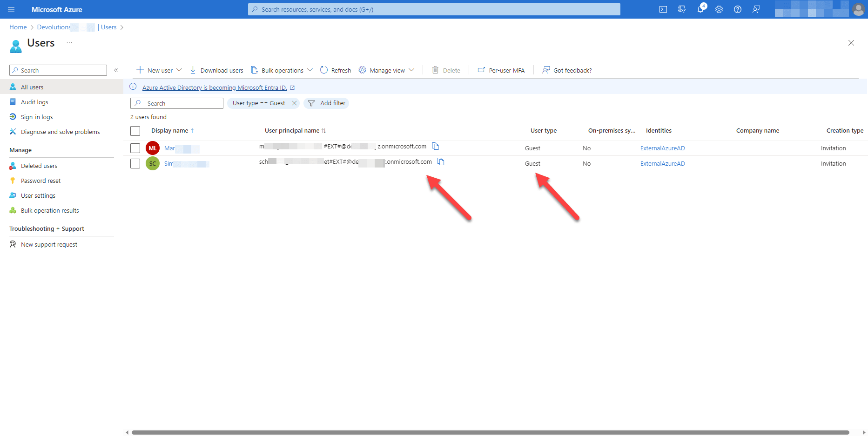Viewport: 868px width, 436px height.
Task: Copy the second user's principal name
Action: [x=441, y=162]
